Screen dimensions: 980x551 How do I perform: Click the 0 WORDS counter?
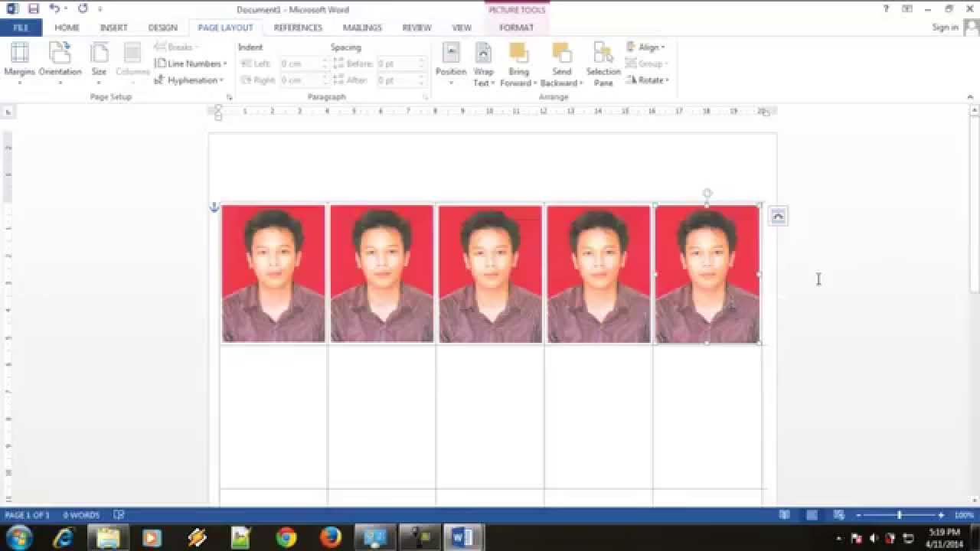[x=81, y=515]
